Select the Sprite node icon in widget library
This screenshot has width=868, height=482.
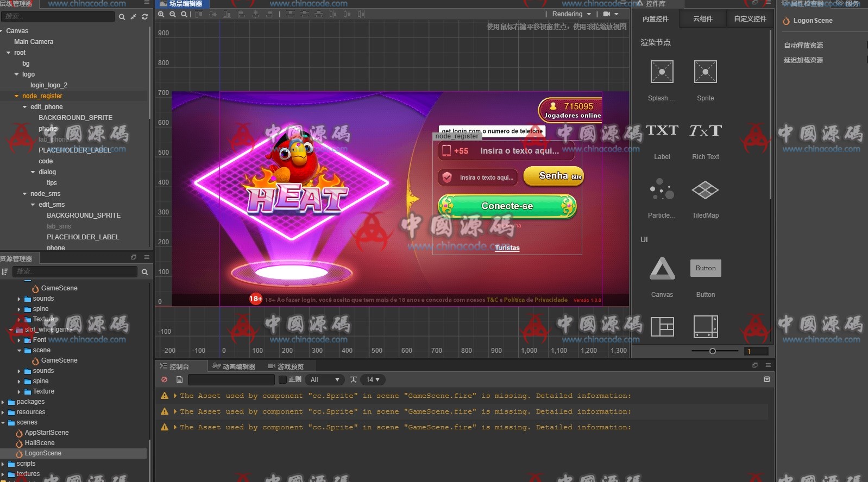coord(705,72)
